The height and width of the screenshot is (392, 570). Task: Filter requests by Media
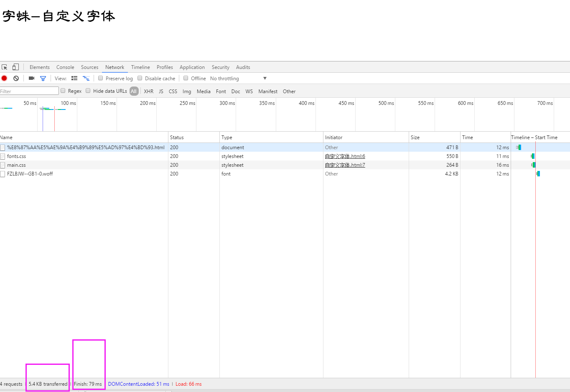204,92
